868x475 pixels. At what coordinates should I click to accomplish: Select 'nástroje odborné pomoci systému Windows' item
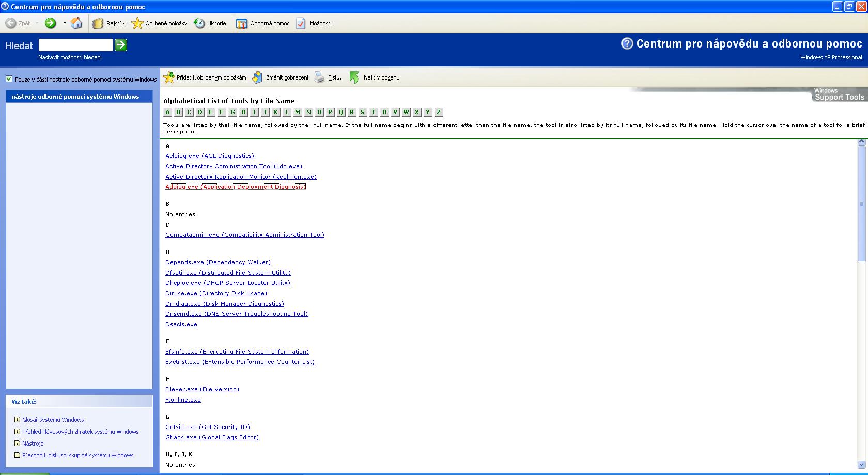pyautogui.click(x=79, y=97)
